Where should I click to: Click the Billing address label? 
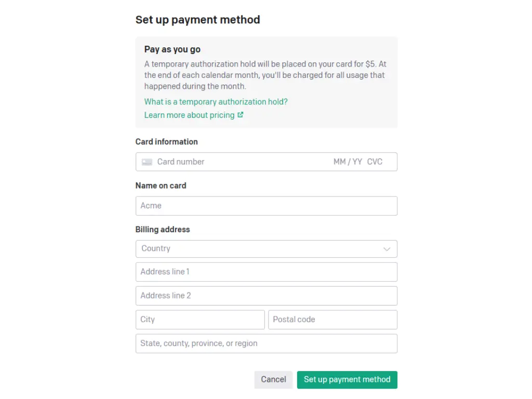coord(163,229)
